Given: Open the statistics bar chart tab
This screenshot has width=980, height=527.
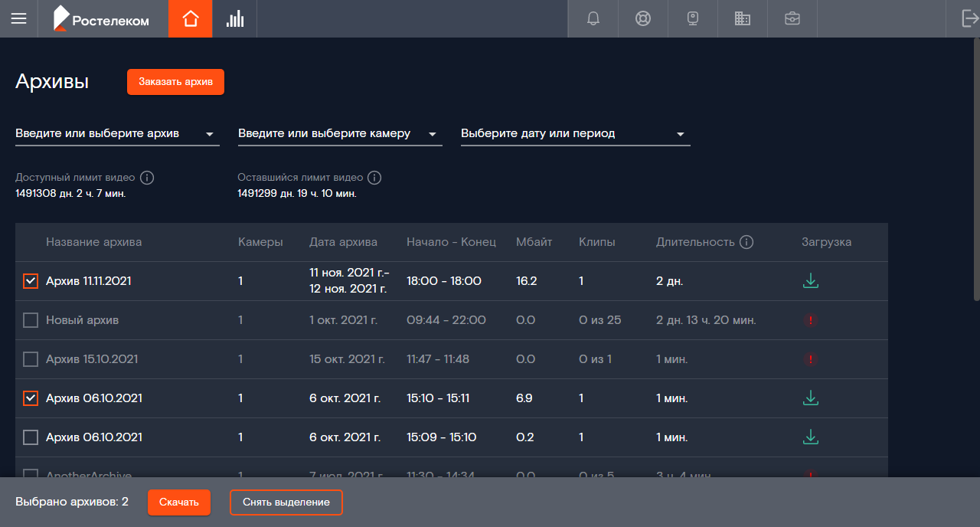Looking at the screenshot, I should (x=235, y=18).
